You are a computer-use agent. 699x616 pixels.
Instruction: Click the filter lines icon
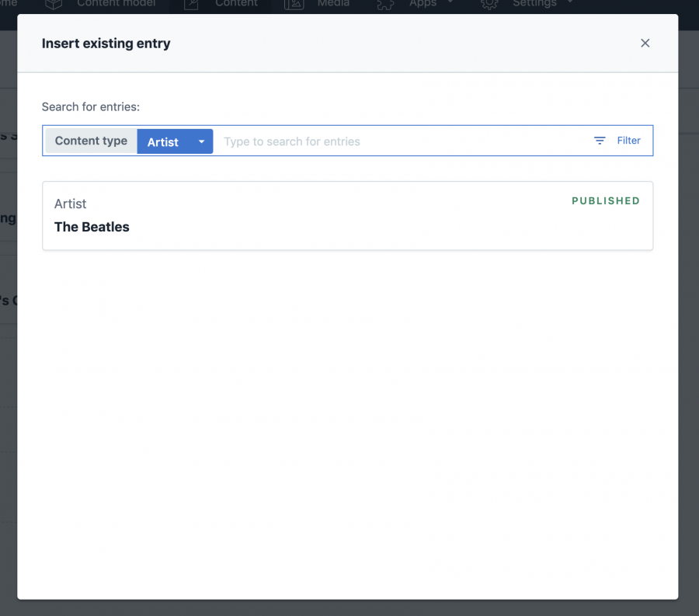[x=600, y=141]
